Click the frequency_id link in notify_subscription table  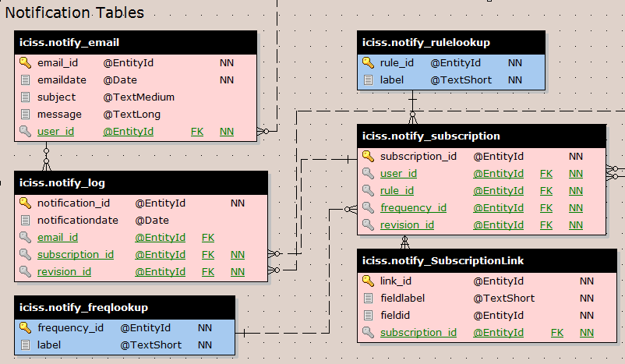pyautogui.click(x=413, y=207)
